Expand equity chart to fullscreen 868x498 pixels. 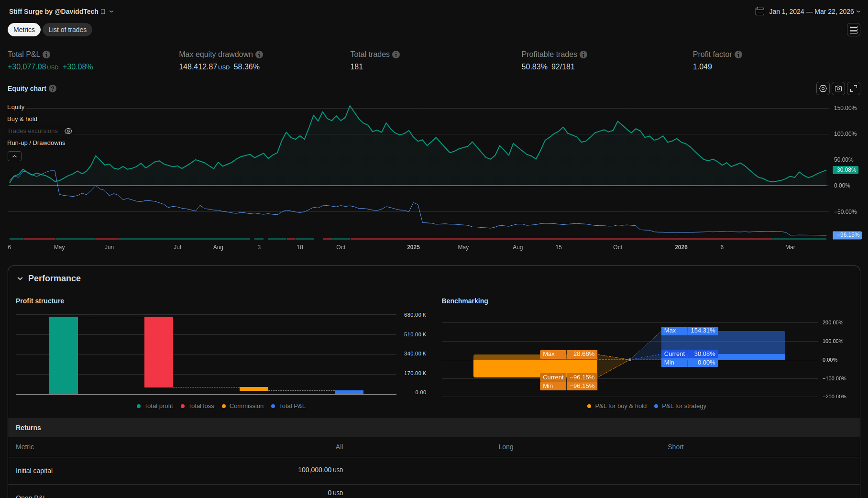[x=853, y=89]
